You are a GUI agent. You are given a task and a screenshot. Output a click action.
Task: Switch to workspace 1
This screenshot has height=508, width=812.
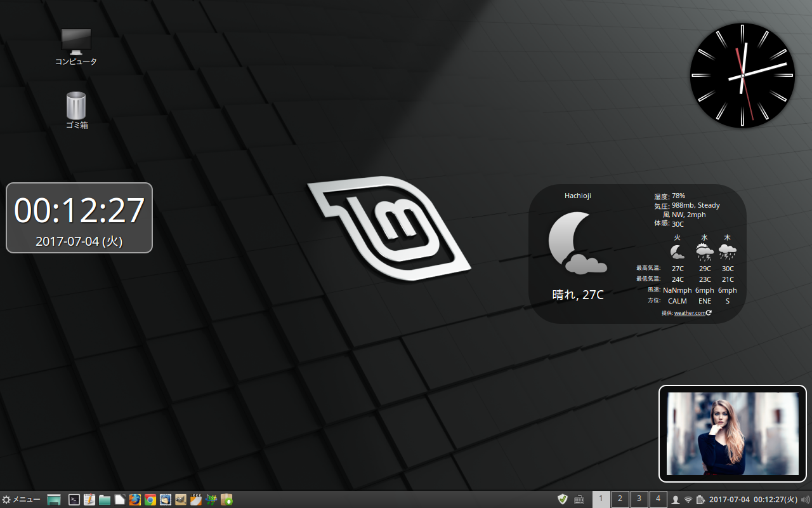(601, 499)
